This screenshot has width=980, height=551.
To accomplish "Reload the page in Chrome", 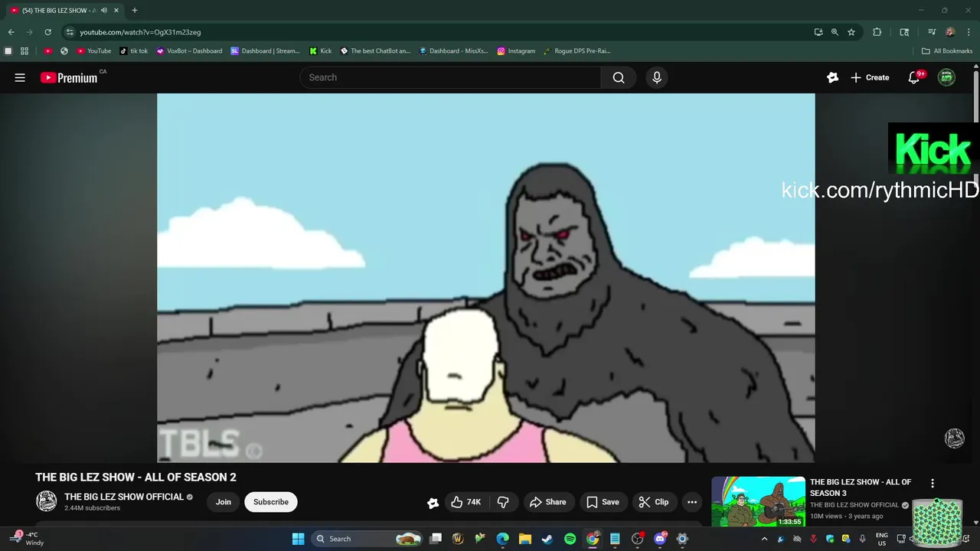I will [x=47, y=32].
